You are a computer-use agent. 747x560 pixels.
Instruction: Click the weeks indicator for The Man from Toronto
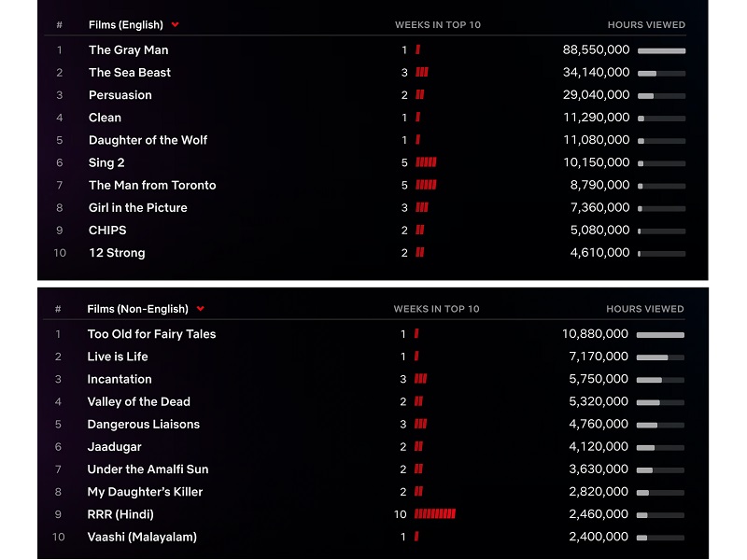(x=426, y=185)
